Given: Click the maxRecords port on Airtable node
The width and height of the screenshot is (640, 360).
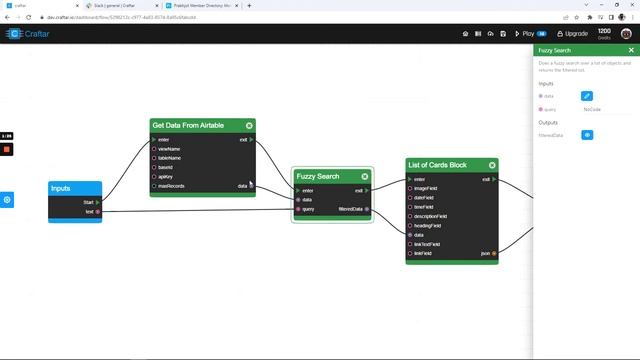Looking at the screenshot, I should 154,186.
